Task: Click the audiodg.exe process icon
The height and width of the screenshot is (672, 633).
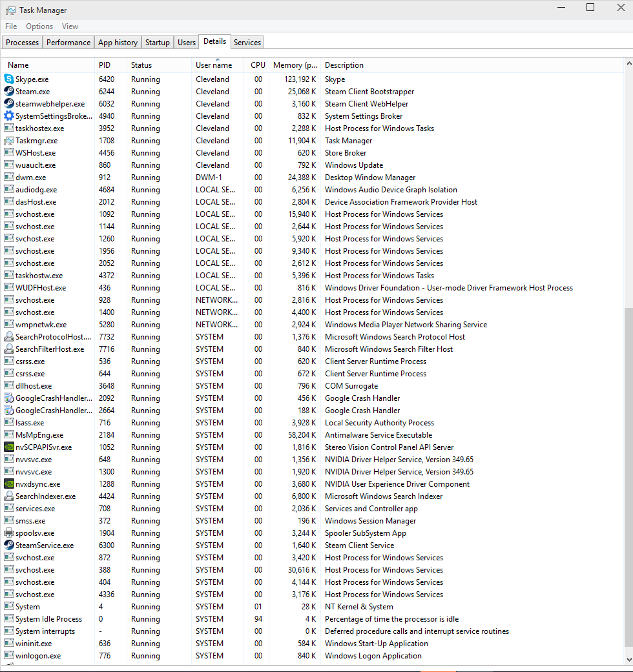Action: tap(8, 189)
